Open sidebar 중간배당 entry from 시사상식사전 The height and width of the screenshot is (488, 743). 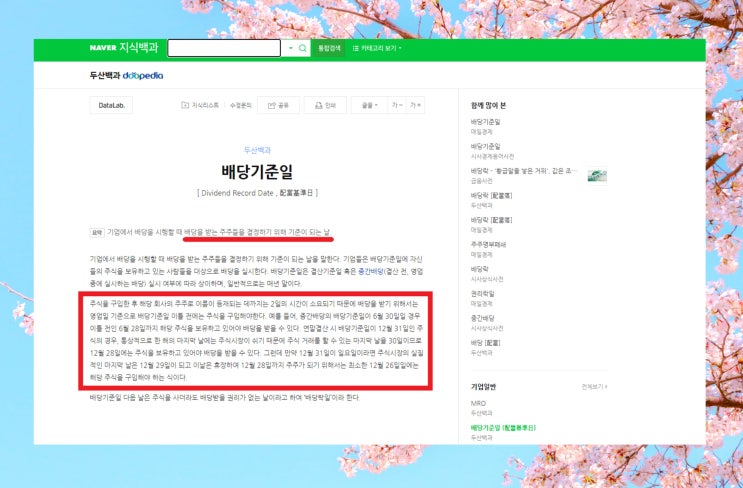tap(482, 318)
